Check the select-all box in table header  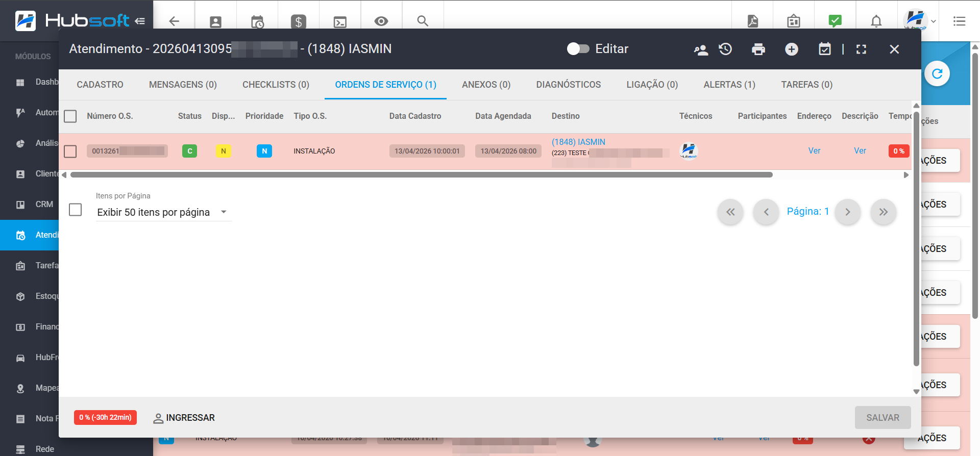tap(70, 116)
